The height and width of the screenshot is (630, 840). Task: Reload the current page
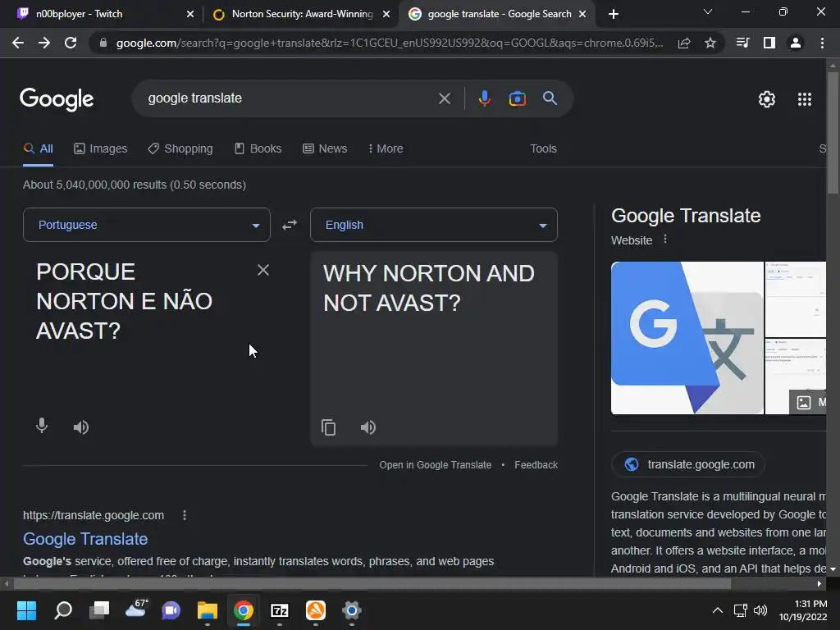tap(71, 43)
